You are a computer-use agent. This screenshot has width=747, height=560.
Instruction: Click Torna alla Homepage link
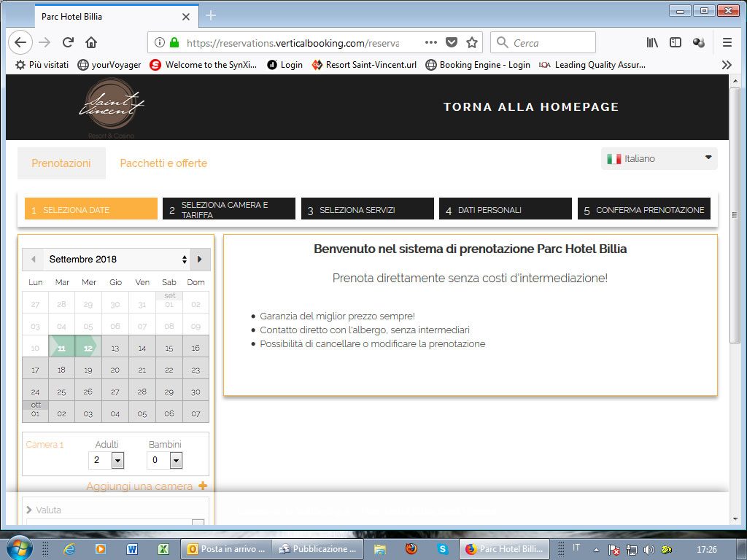531,106
